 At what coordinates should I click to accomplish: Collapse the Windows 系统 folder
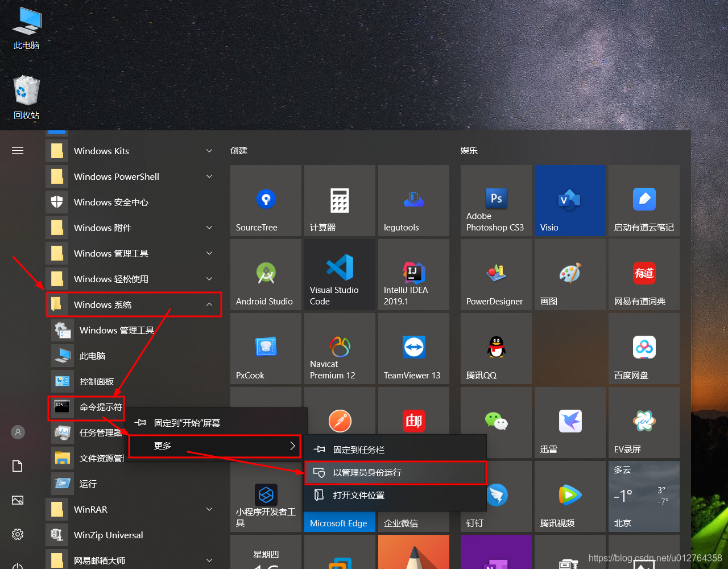pos(134,304)
